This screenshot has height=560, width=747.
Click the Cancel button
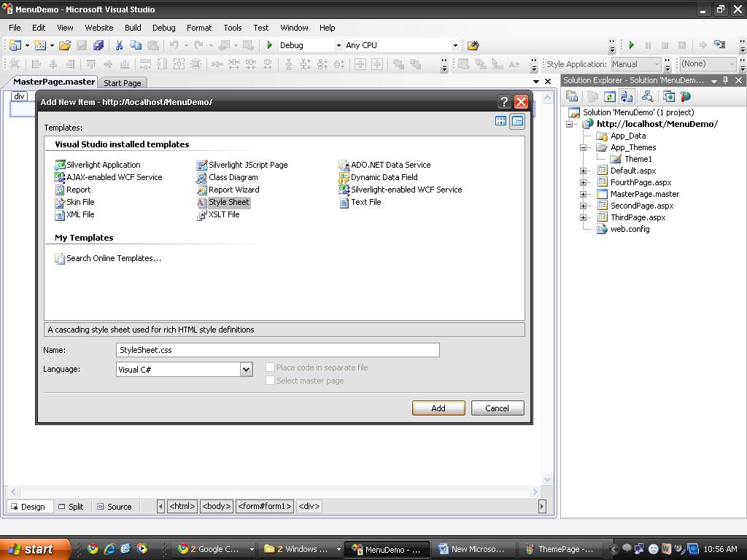point(498,408)
